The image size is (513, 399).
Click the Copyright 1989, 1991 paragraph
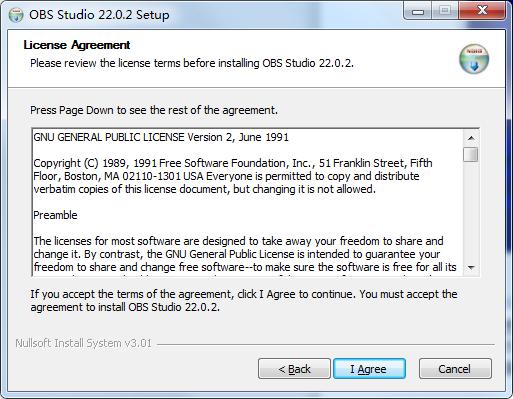click(233, 176)
